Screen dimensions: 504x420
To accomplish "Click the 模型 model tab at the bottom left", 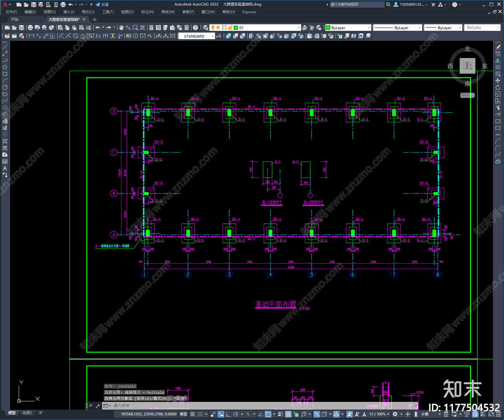I will (12, 413).
